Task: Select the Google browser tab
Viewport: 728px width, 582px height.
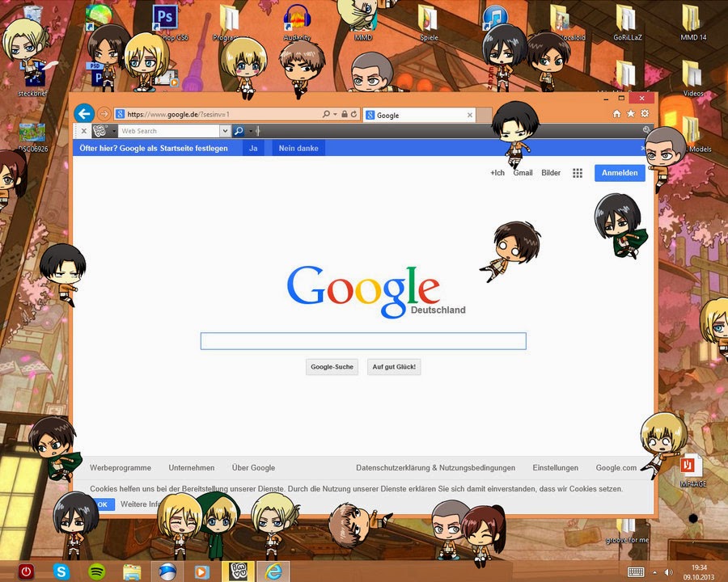Action: 419,115
